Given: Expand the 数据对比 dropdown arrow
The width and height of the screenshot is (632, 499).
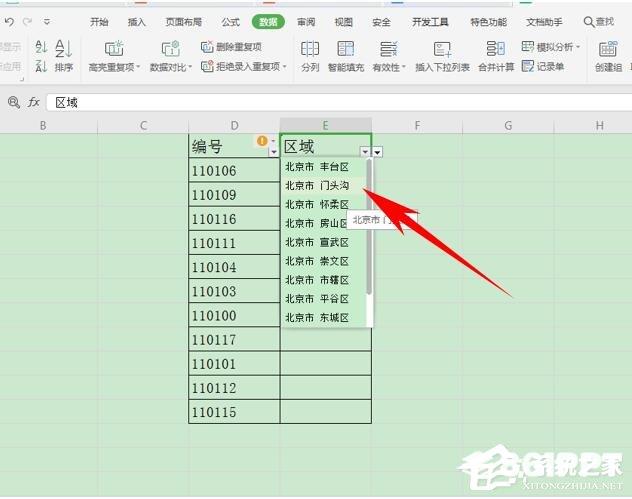Looking at the screenshot, I should coord(190,67).
